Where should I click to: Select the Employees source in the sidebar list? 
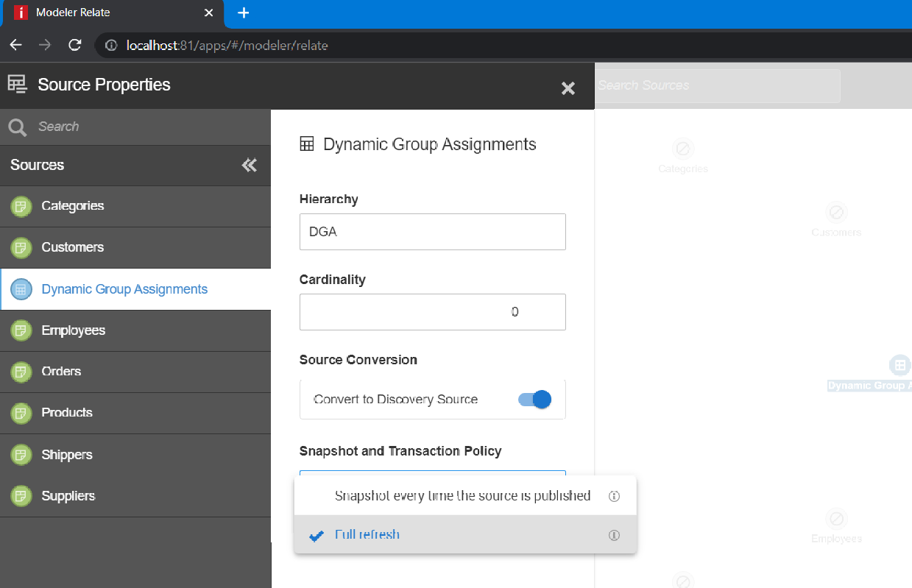[135, 330]
